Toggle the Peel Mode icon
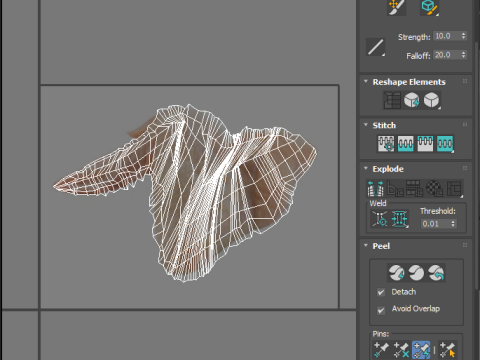The height and width of the screenshot is (360, 480). (416, 273)
